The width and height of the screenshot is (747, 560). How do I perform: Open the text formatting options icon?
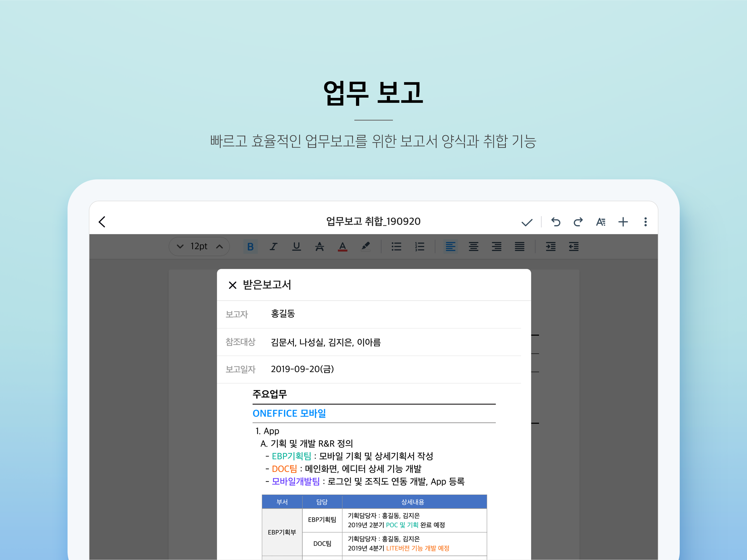pos(600,222)
